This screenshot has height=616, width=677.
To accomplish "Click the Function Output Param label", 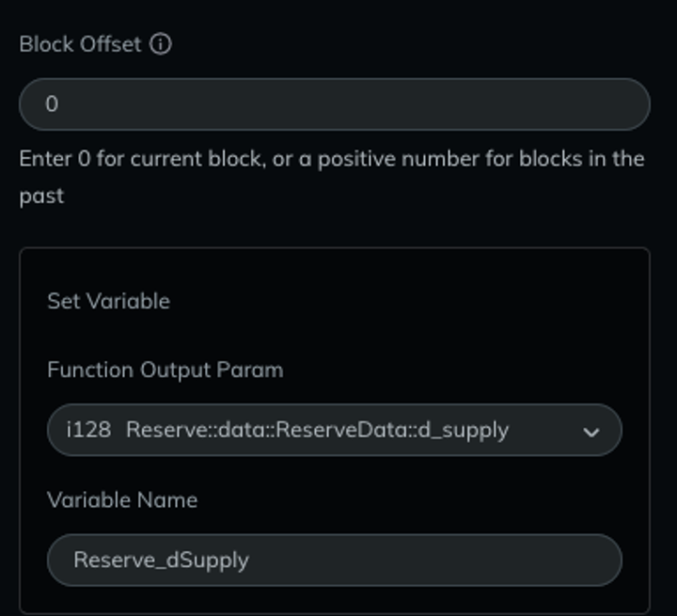I will coord(165,371).
